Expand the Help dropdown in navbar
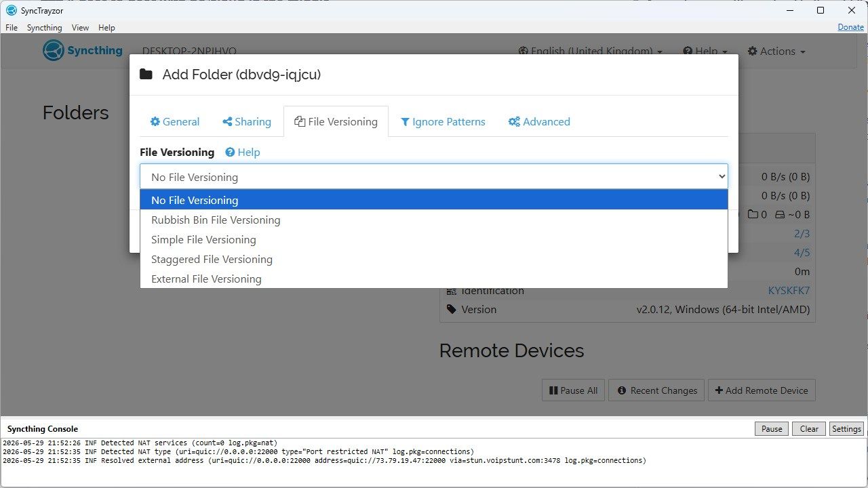The image size is (868, 488). tap(705, 52)
